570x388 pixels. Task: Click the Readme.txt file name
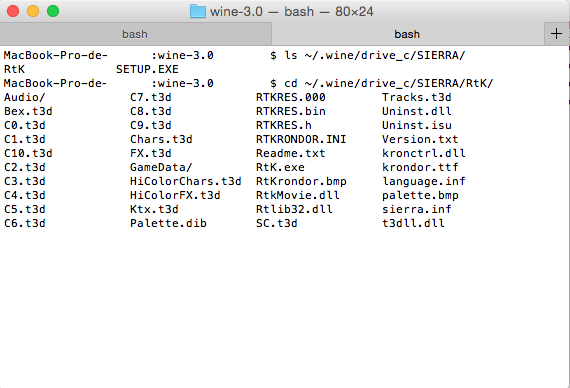click(291, 153)
